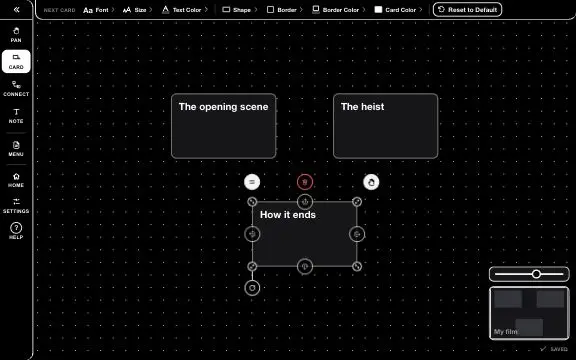Click right connector handle on selected card

point(357,234)
